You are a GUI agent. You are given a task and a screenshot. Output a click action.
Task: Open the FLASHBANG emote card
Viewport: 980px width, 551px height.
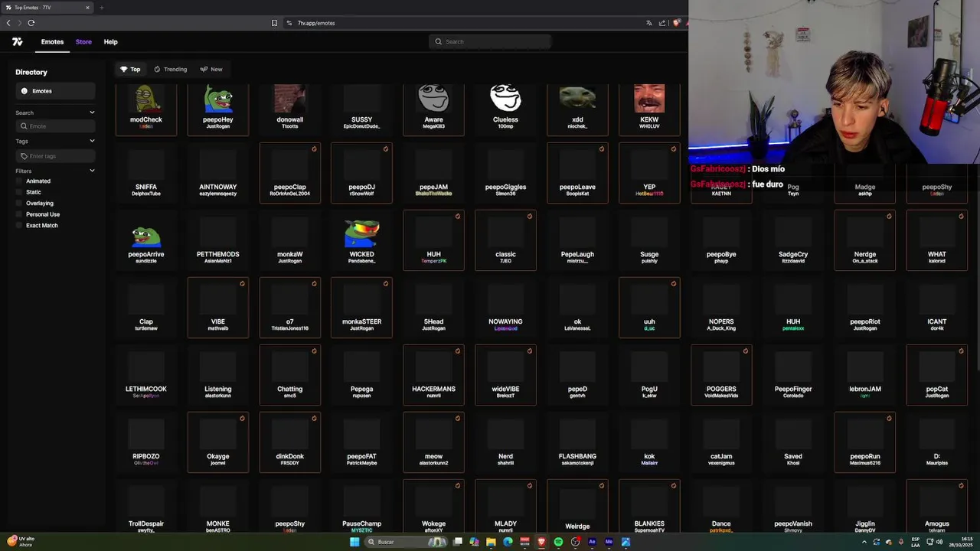coord(577,442)
